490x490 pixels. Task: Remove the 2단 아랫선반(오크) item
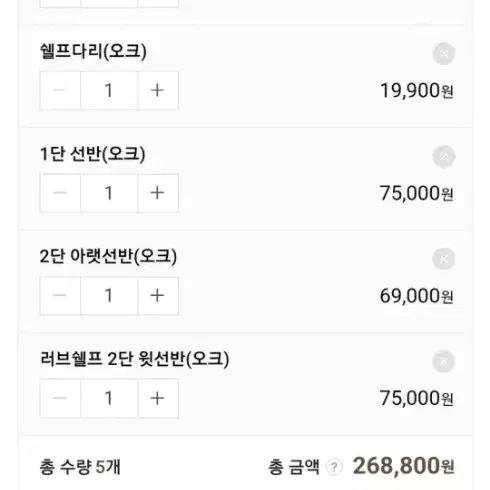(x=444, y=259)
